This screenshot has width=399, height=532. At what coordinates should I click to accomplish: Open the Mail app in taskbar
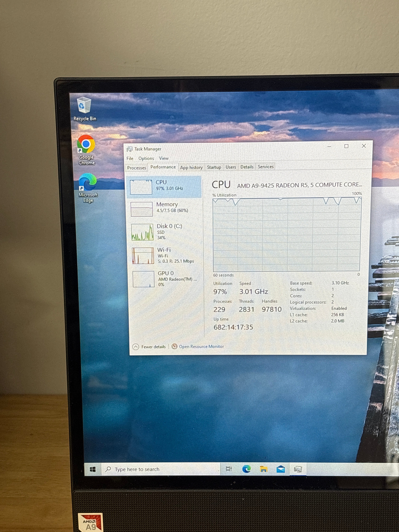pos(281,469)
